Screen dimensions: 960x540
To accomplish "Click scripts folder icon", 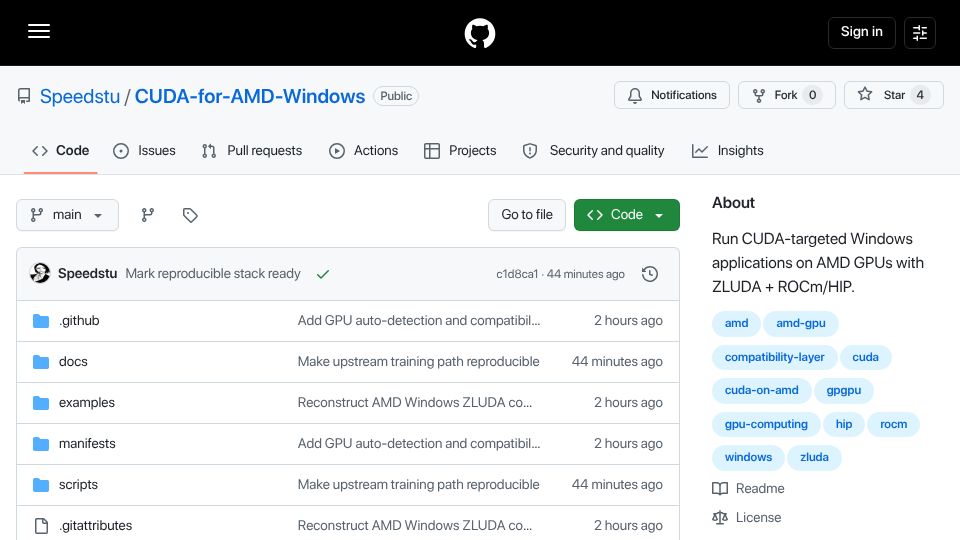I will pyautogui.click(x=41, y=485).
